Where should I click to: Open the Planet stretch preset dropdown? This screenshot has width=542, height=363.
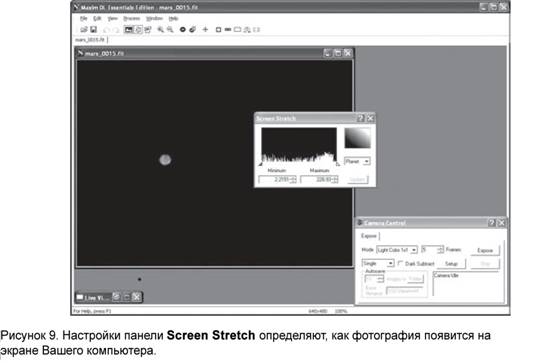point(357,161)
